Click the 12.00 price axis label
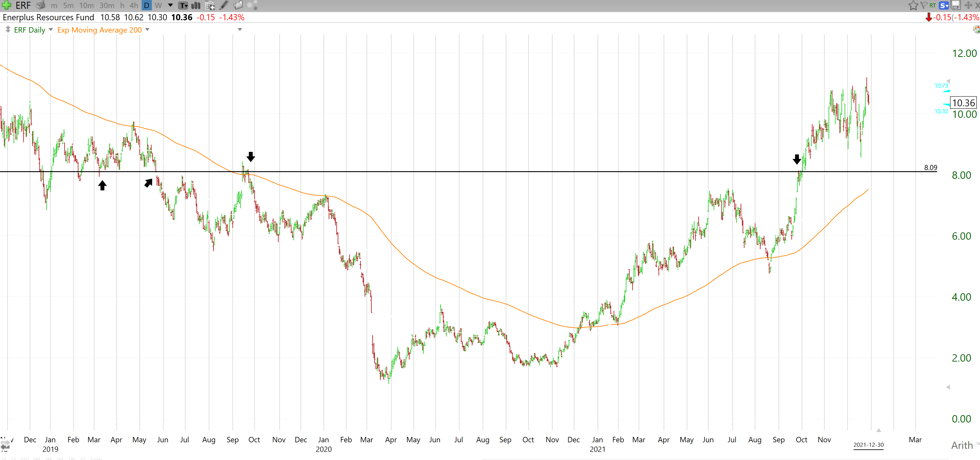 964,53
